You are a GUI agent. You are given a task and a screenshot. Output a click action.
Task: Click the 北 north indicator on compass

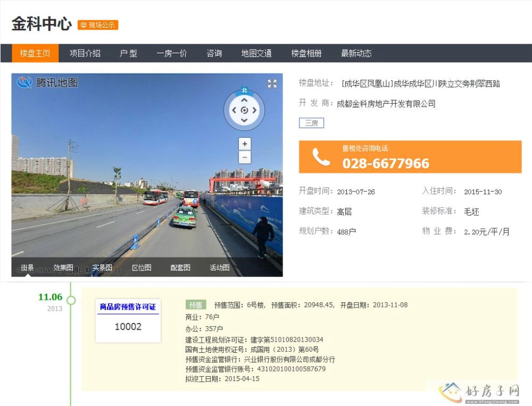(244, 90)
